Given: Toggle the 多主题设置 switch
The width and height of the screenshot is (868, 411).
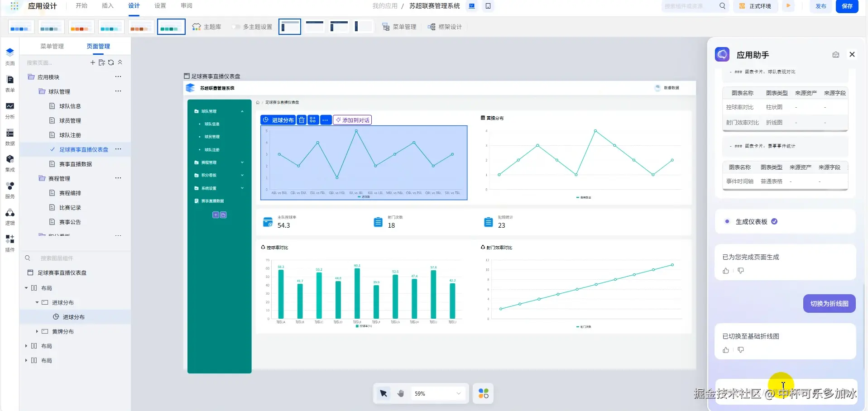Looking at the screenshot, I should click(236, 27).
